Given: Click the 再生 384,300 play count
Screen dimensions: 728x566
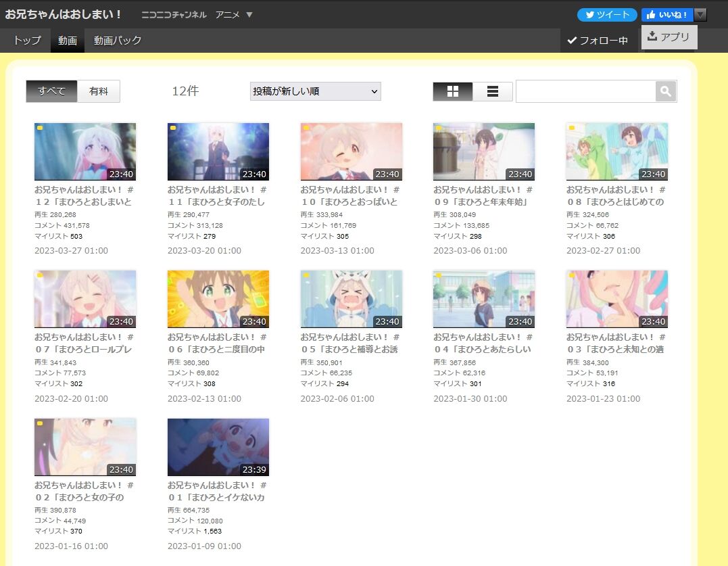Looking at the screenshot, I should click(x=587, y=362).
